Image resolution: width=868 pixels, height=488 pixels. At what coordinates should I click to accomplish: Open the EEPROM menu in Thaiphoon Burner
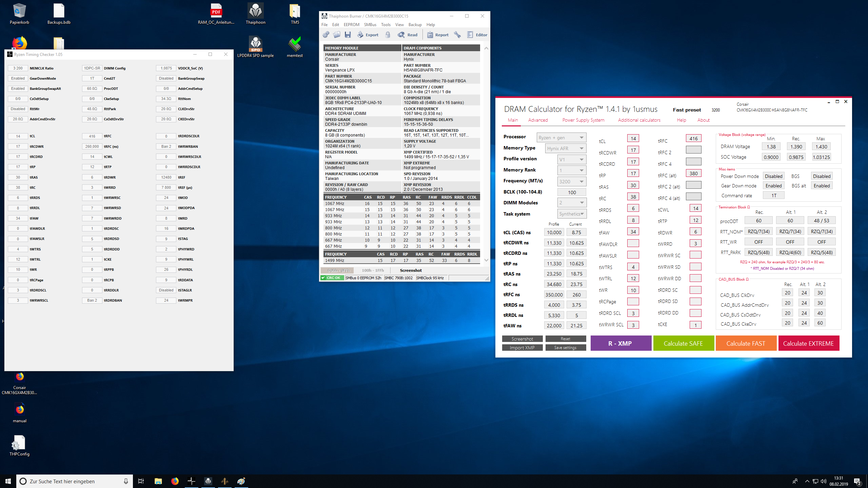351,25
